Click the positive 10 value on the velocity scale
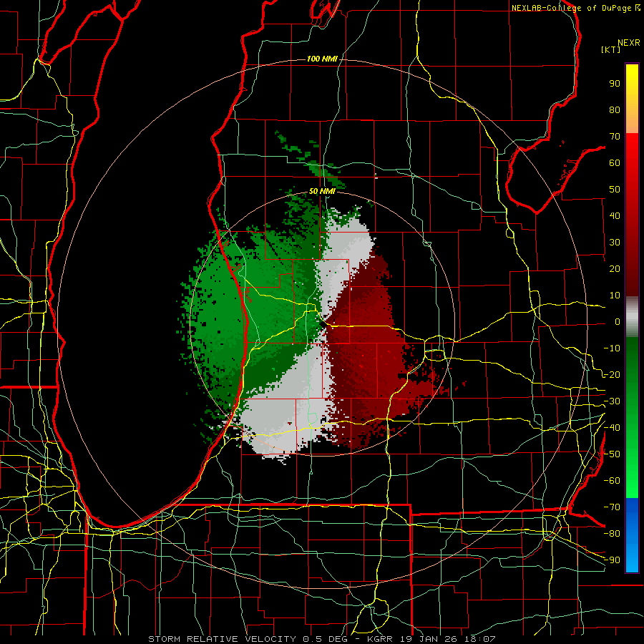 click(615, 296)
